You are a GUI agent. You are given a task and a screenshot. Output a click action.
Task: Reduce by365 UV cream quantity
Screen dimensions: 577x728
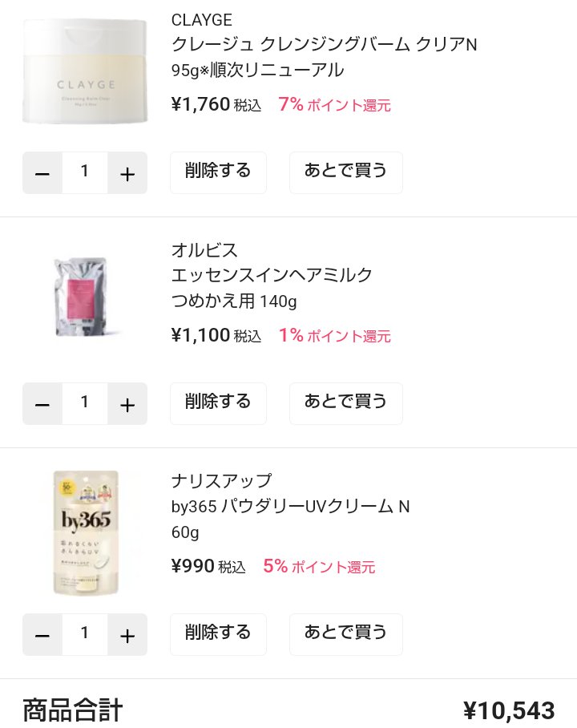[x=42, y=635]
